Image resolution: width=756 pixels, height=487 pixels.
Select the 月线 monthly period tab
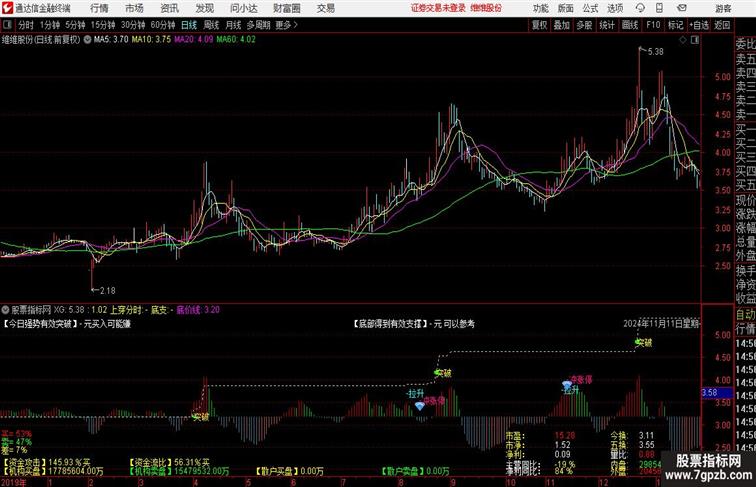(233, 25)
